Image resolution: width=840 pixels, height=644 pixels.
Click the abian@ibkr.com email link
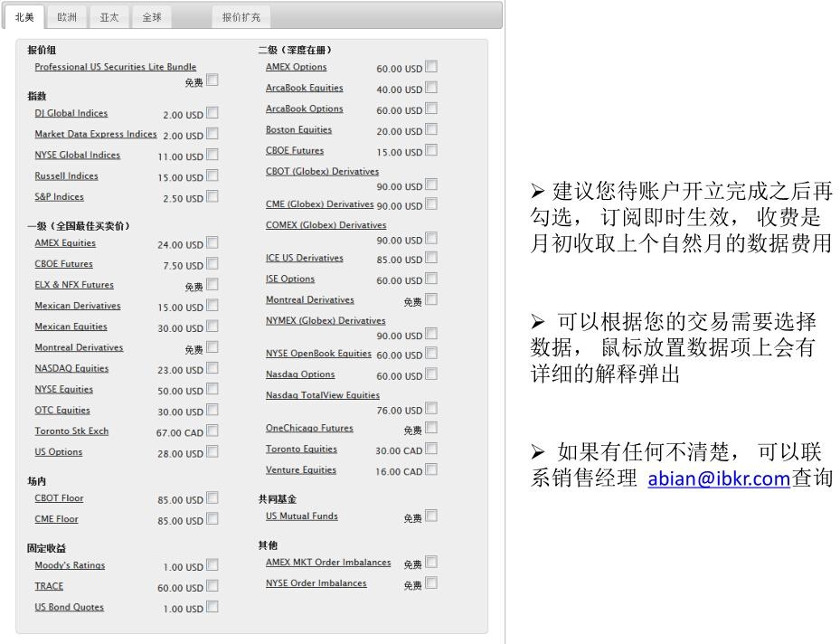point(719,478)
